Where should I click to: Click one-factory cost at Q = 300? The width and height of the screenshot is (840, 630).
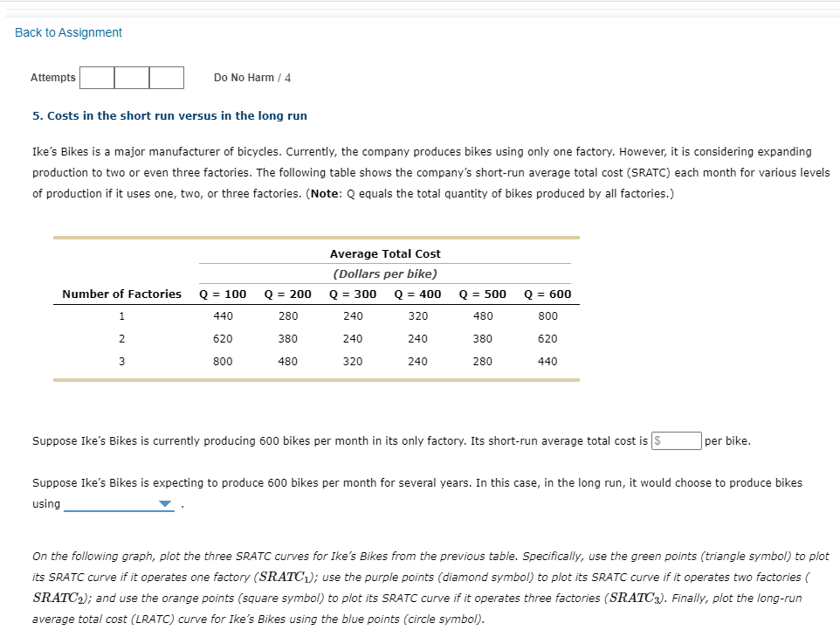[x=353, y=316]
